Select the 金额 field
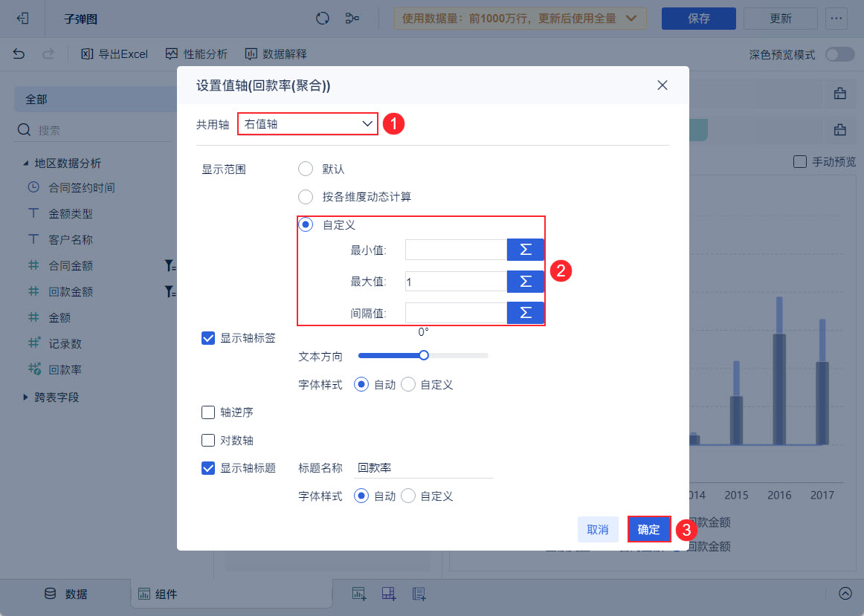 tap(59, 317)
